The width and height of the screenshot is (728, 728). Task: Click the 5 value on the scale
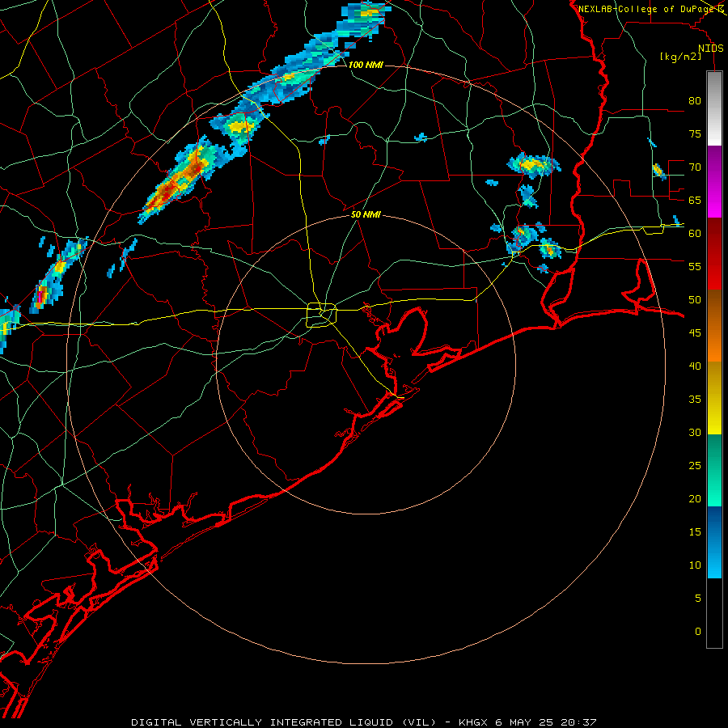698,599
